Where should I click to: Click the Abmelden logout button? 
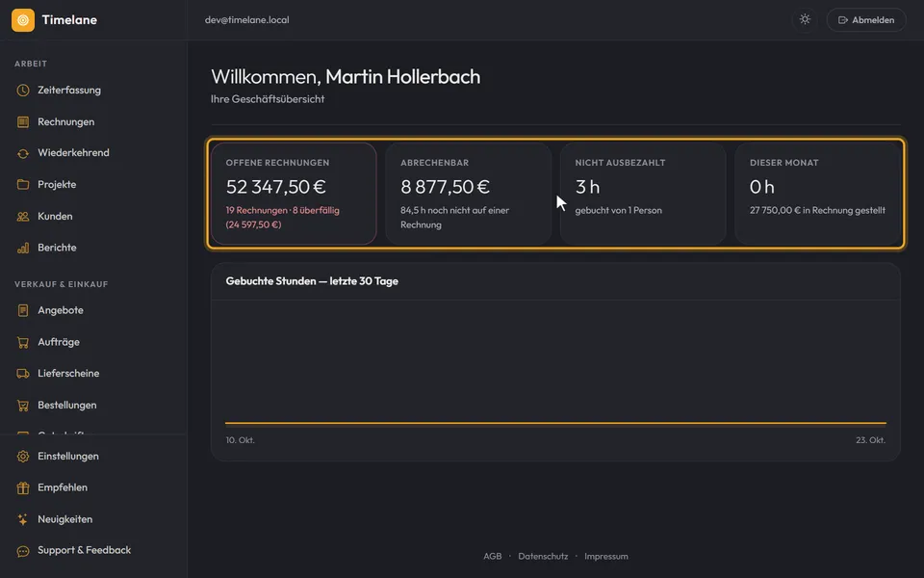(866, 20)
